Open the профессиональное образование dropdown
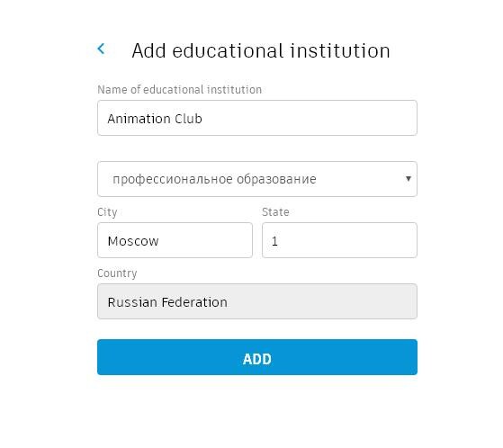503x448 pixels. pos(257,179)
